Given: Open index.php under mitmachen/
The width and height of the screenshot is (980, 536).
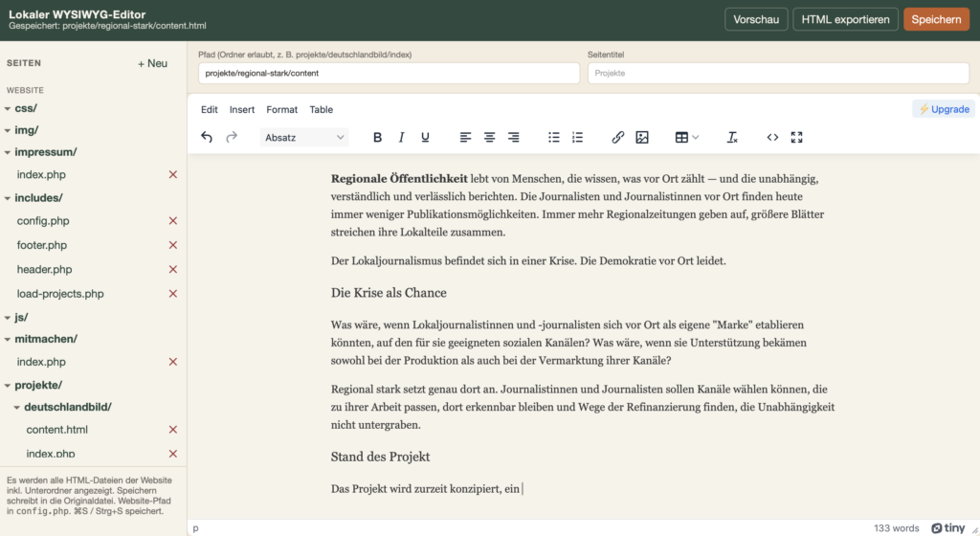Looking at the screenshot, I should pyautogui.click(x=41, y=362).
